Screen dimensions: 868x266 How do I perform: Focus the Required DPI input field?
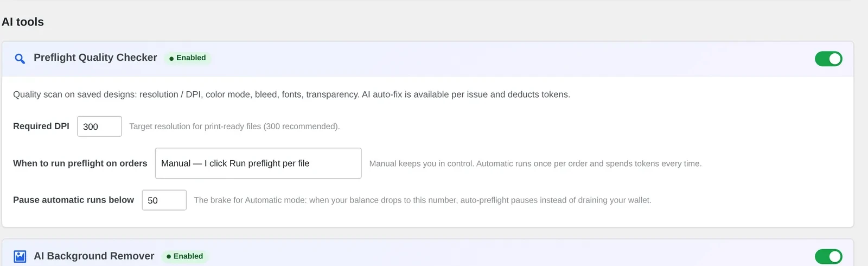click(x=99, y=126)
